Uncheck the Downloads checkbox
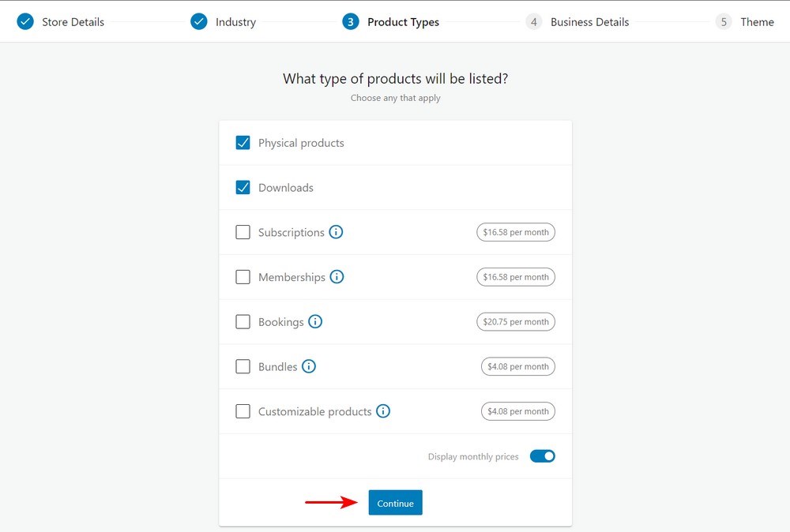The width and height of the screenshot is (790, 532). (243, 187)
